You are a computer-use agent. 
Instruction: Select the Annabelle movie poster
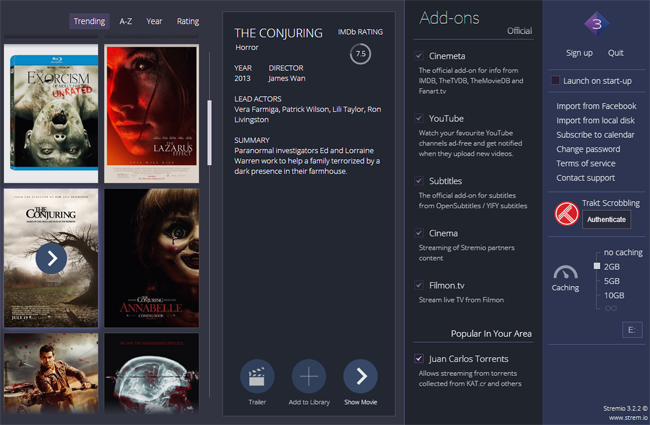pos(151,258)
